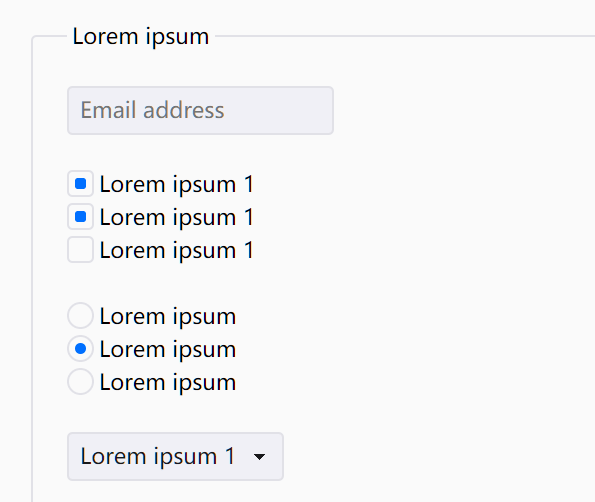The height and width of the screenshot is (502, 595).
Task: Click the Lorem ipsum fieldset legend title
Action: click(x=141, y=37)
